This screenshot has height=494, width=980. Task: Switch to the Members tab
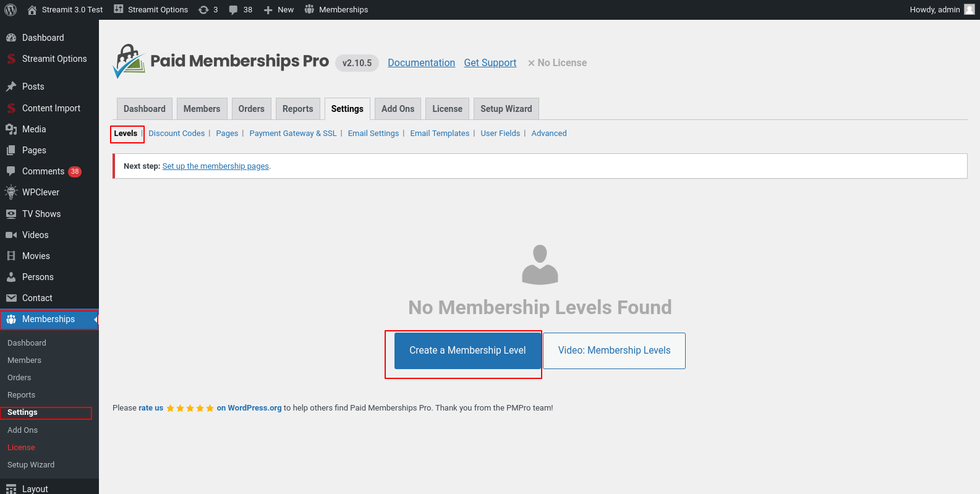202,109
